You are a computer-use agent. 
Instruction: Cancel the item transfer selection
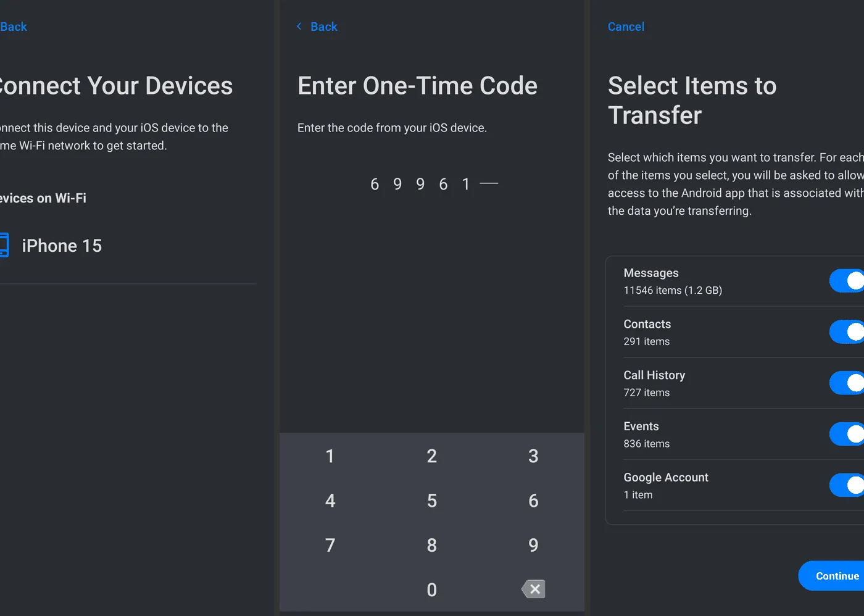coord(626,26)
